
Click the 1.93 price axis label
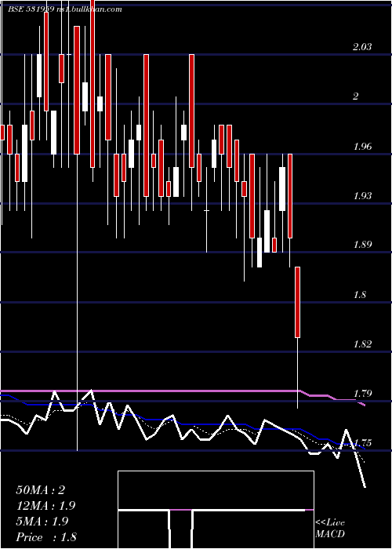(x=362, y=196)
